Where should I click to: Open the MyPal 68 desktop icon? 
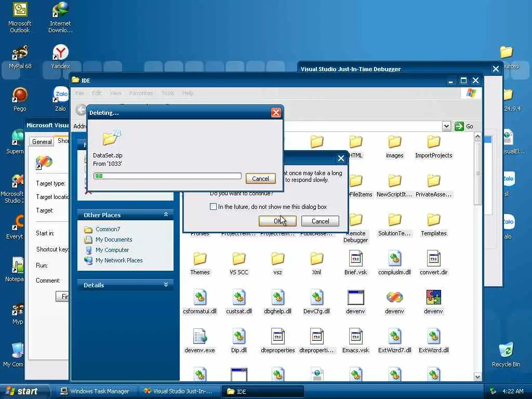click(x=20, y=57)
